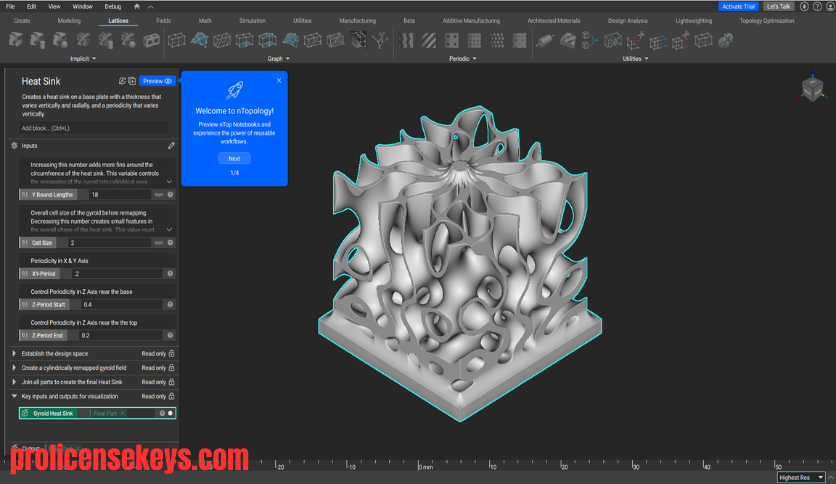The height and width of the screenshot is (484, 836).
Task: Collapse the ribbon with the caret icon
Action: click(x=150, y=7)
